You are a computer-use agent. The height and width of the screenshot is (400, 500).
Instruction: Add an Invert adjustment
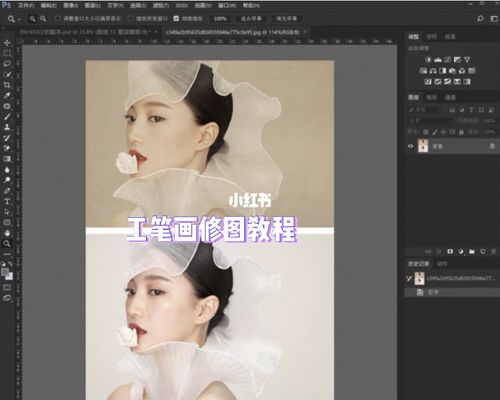[428, 82]
